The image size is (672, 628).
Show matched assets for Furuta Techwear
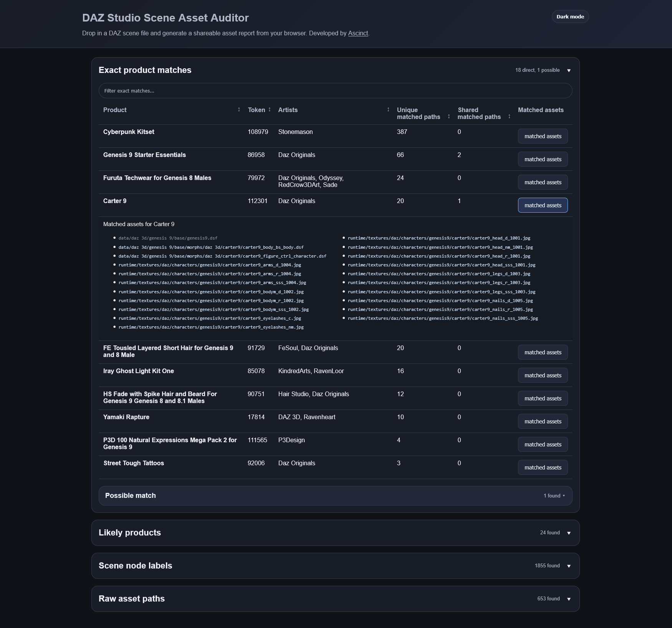tap(543, 182)
